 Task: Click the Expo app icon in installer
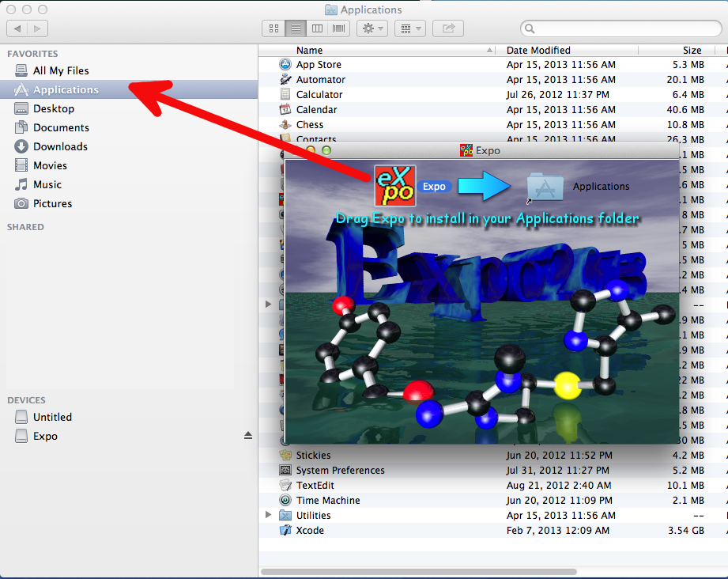[x=395, y=186]
